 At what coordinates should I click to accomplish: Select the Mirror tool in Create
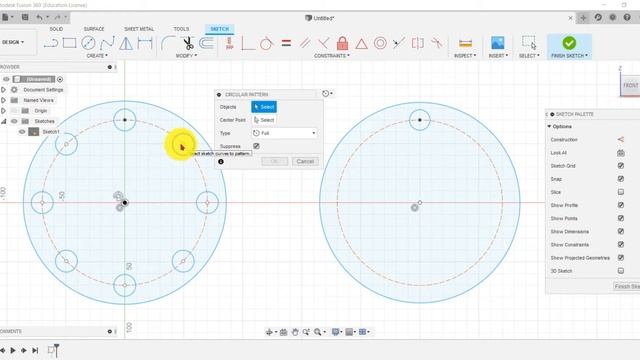point(126,43)
